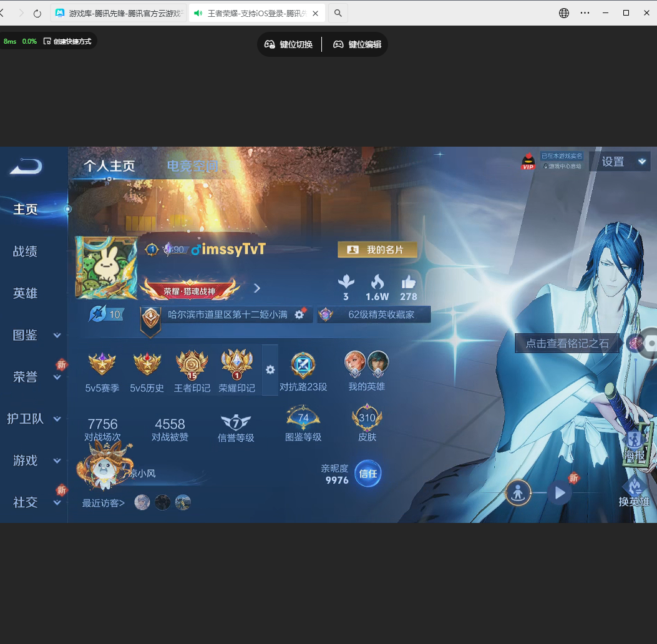Screen dimensions: 657x644
Task: Toggle badge display with the gear icon
Action: [x=270, y=369]
